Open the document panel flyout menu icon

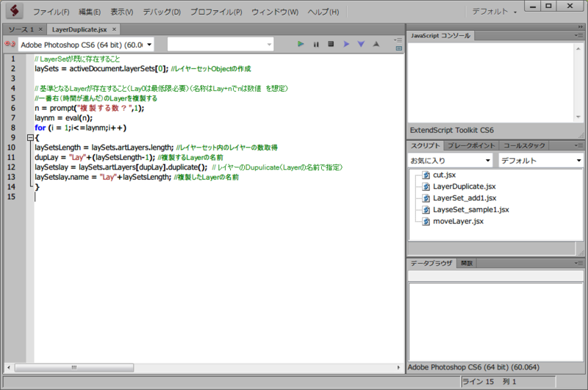(x=398, y=40)
